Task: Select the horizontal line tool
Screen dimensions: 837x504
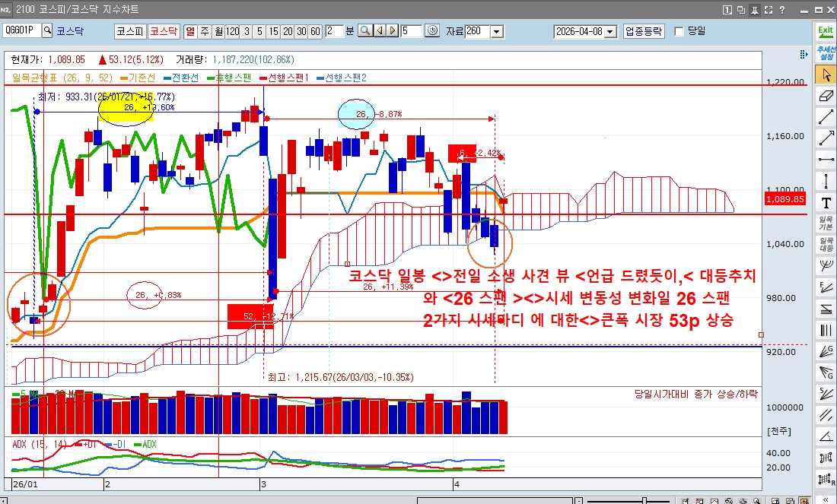Action: tap(826, 159)
